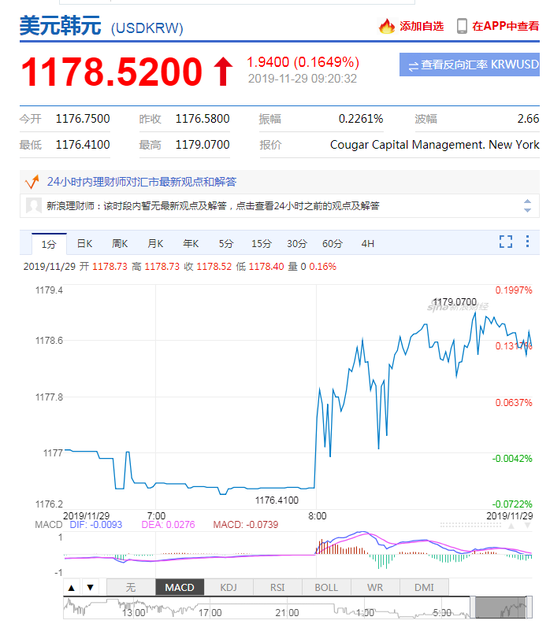Switch to the 日K chart tab
Image resolution: width=550 pixels, height=624 pixels.
(84, 244)
